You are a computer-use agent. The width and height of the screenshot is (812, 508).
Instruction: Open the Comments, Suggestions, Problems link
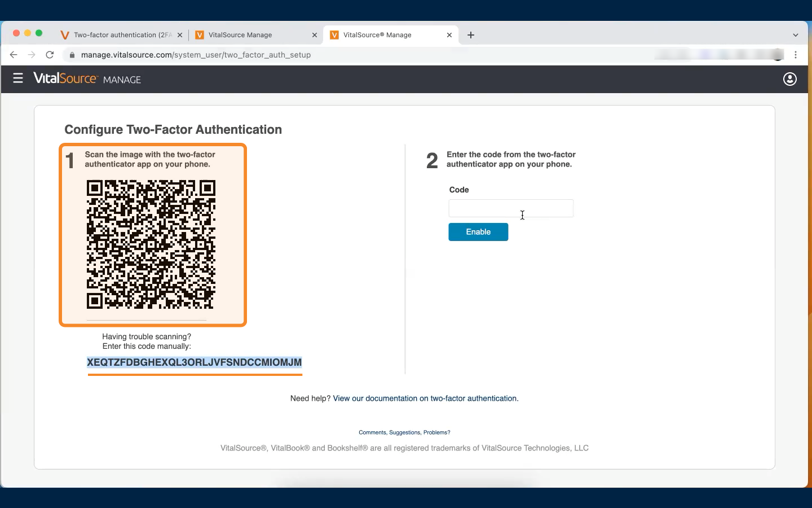(404, 432)
